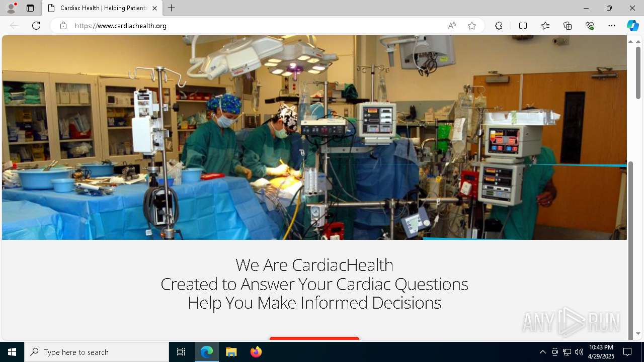This screenshot has height=362, width=644.
Task: Close the Cardiac Health tab
Action: 154,8
